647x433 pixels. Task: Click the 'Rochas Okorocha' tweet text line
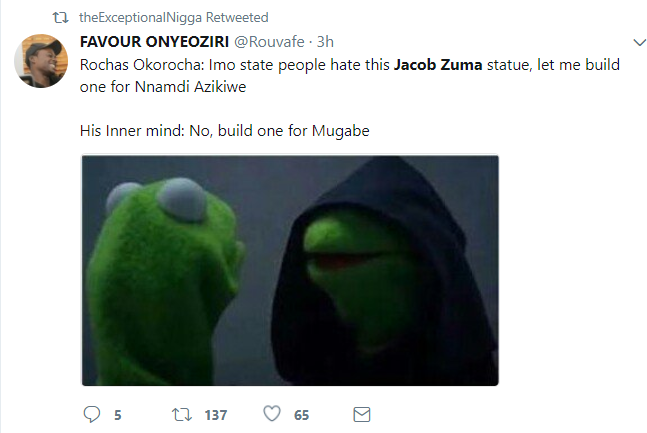[349, 65]
